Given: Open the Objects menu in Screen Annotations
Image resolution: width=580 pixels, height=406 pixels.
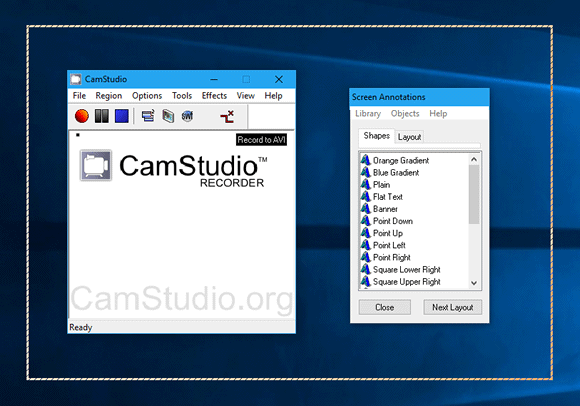Looking at the screenshot, I should (405, 114).
